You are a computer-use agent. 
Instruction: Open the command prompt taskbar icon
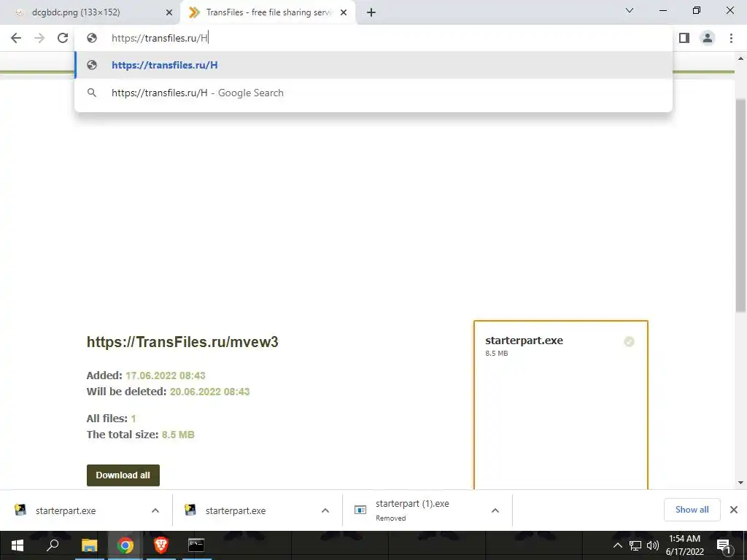[196, 545]
